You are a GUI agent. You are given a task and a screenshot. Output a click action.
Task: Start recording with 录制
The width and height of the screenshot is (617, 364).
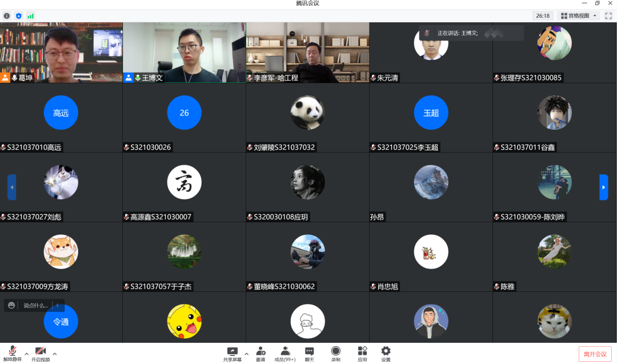pos(336,354)
